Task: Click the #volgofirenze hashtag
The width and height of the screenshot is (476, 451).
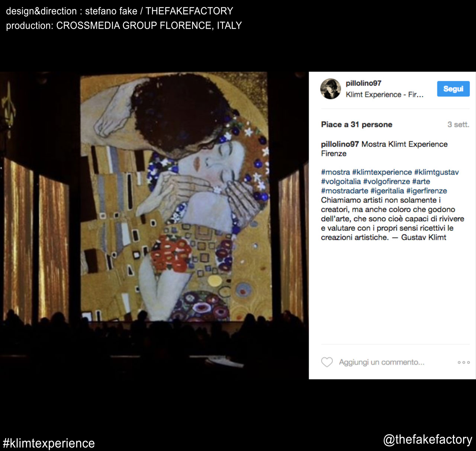Action: [386, 182]
